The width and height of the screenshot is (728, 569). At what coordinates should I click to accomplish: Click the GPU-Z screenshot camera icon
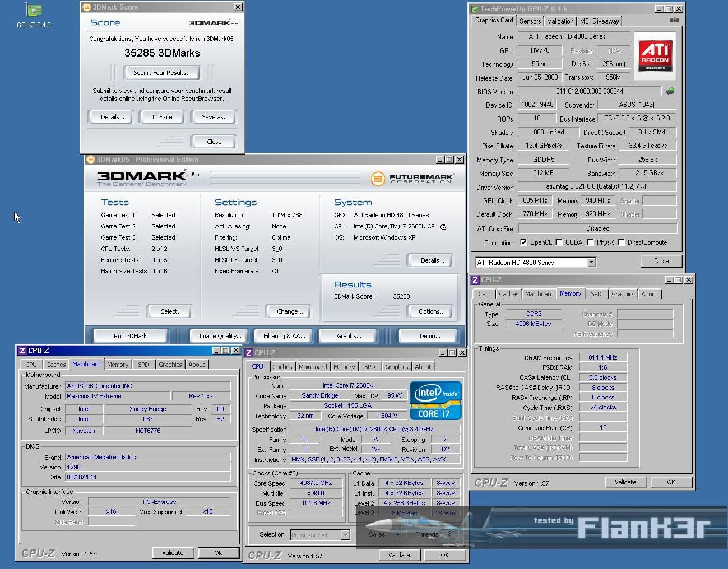click(674, 20)
